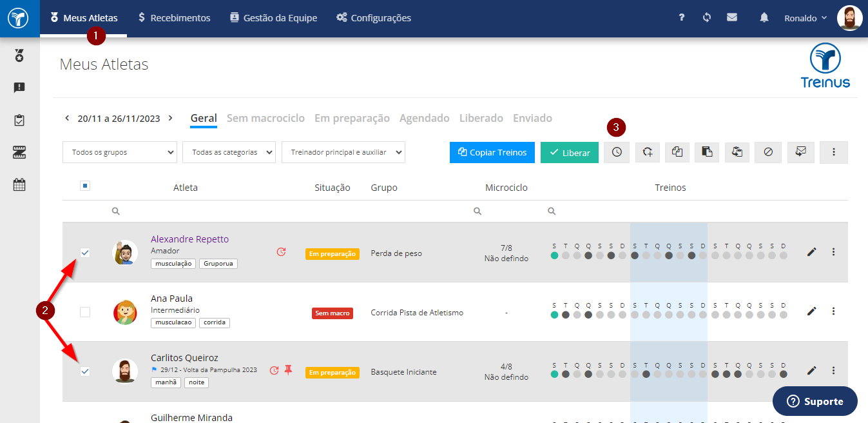Click the sync refresh icon in header
The width and height of the screenshot is (868, 423).
[x=707, y=17]
